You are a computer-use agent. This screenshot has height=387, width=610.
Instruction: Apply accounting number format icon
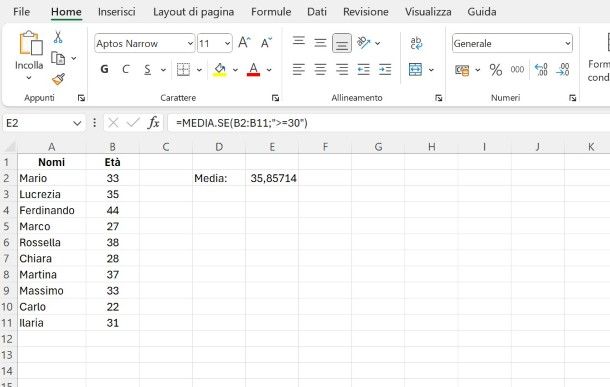(462, 70)
